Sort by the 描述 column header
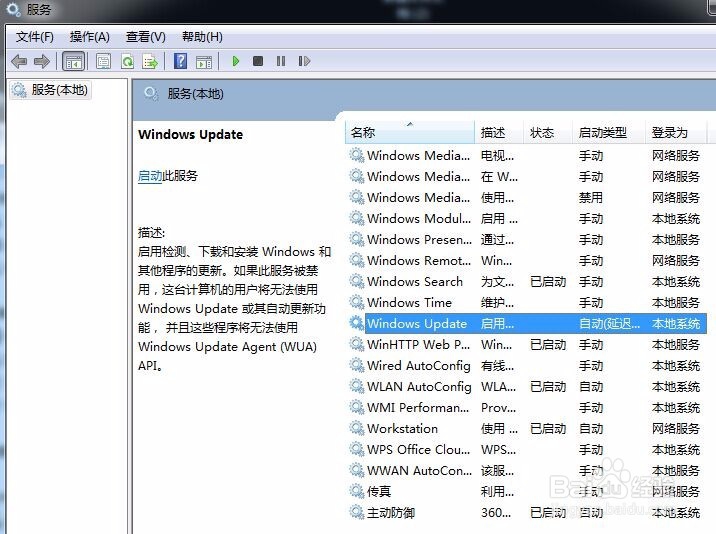This screenshot has height=534, width=716. pyautogui.click(x=500, y=132)
